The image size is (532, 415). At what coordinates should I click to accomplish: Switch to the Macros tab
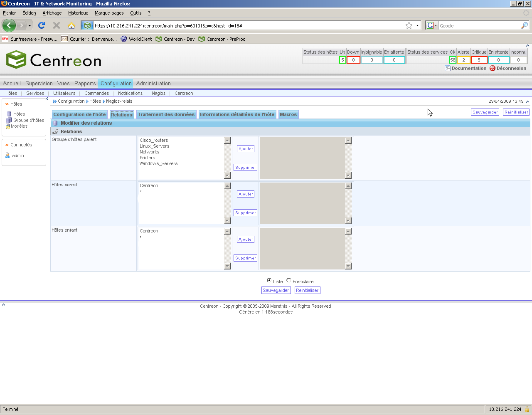(288, 114)
